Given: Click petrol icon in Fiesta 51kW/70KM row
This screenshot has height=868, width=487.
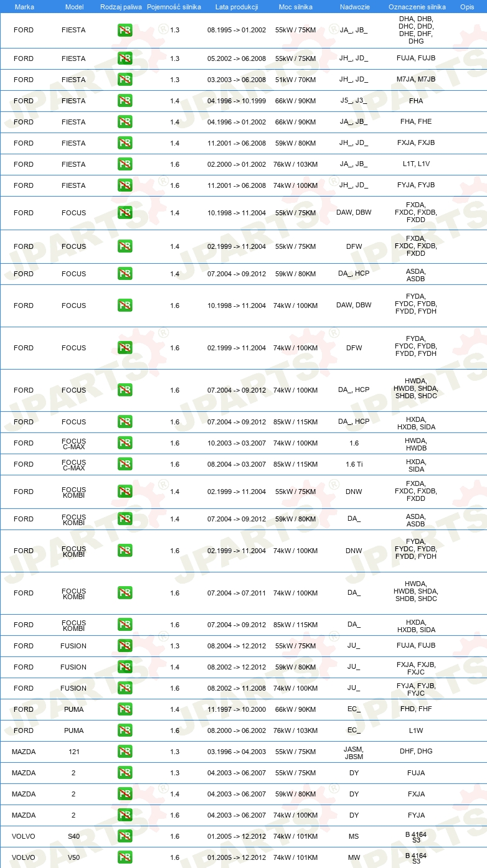Looking at the screenshot, I should (x=125, y=80).
